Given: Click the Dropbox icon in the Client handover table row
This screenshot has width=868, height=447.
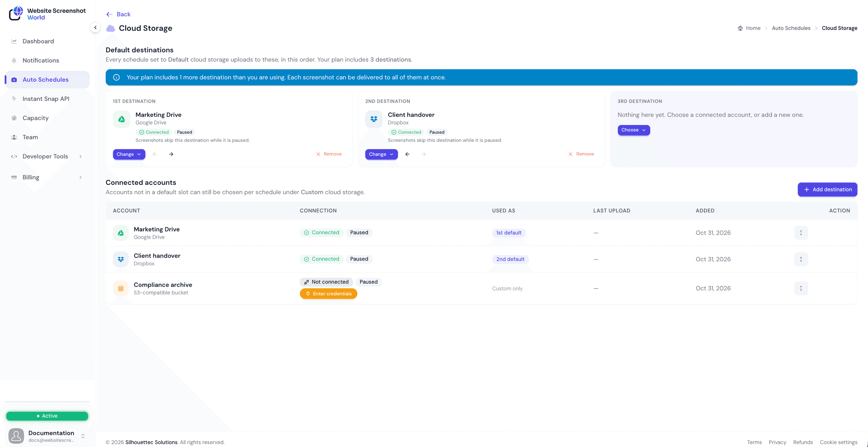Looking at the screenshot, I should coord(121,259).
